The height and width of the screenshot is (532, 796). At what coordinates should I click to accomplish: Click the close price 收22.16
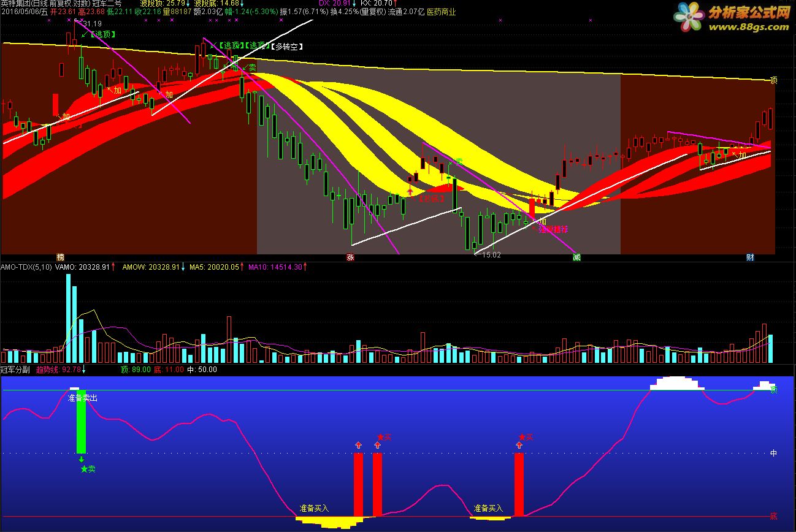147,12
